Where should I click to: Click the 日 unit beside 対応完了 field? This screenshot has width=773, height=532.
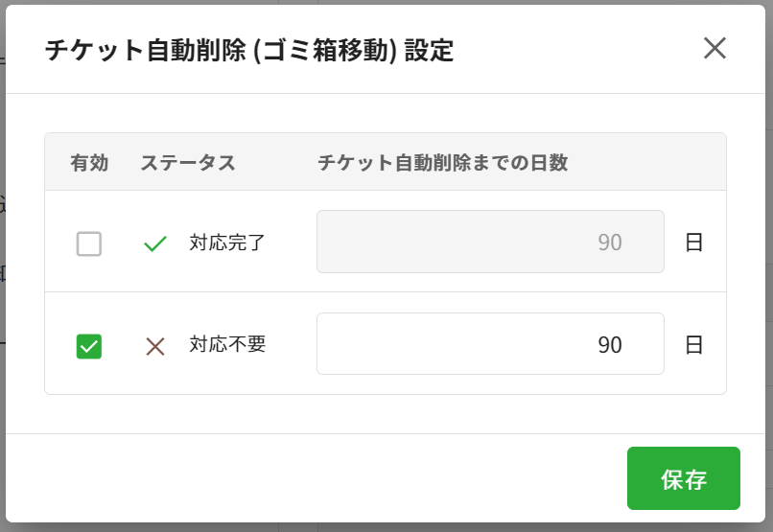tap(694, 243)
